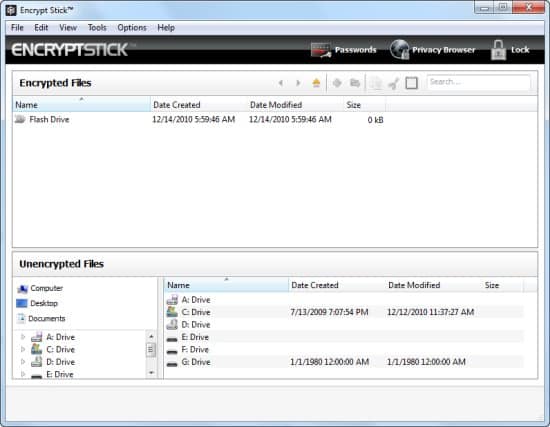Viewport: 550px width, 427px height.
Task: Click the square view toolbar icon
Action: pyautogui.click(x=411, y=83)
